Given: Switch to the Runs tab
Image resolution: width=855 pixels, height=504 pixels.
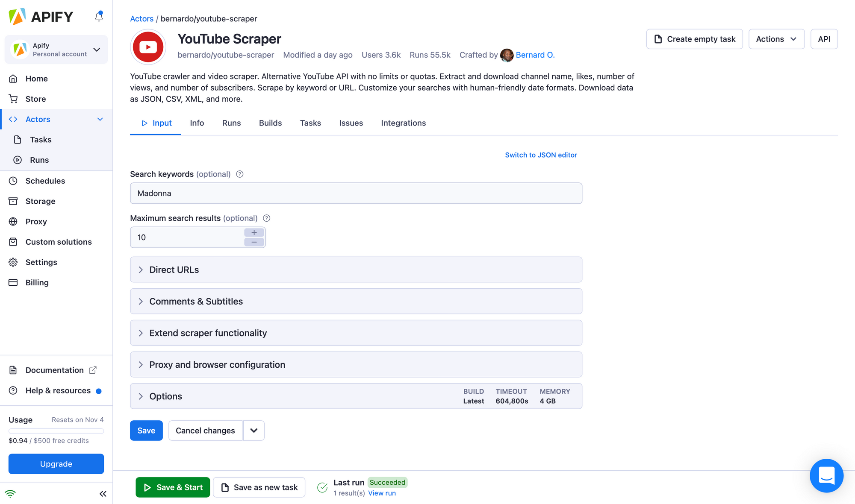Looking at the screenshot, I should (x=231, y=123).
